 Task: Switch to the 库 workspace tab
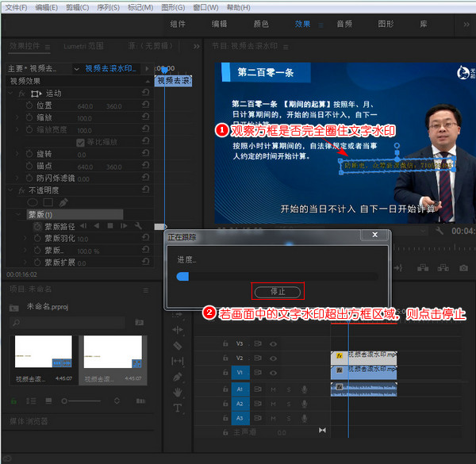coord(423,24)
